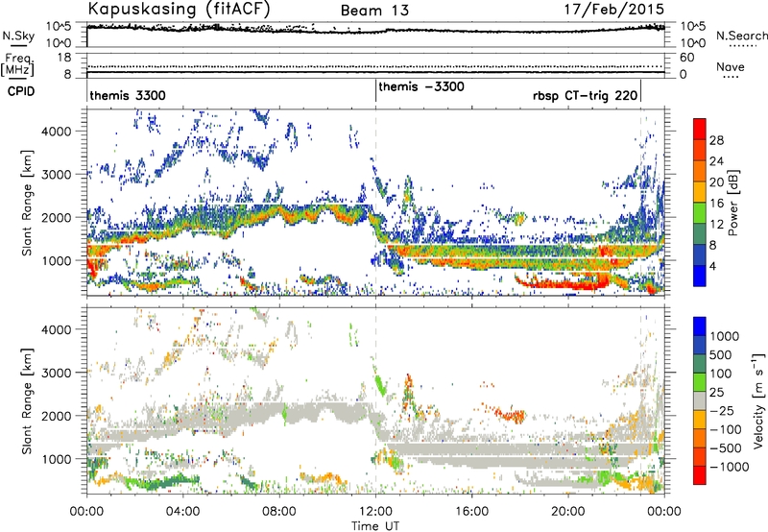
Task: Click the '-1000' velocity colorbar tick
Action: coord(729,467)
